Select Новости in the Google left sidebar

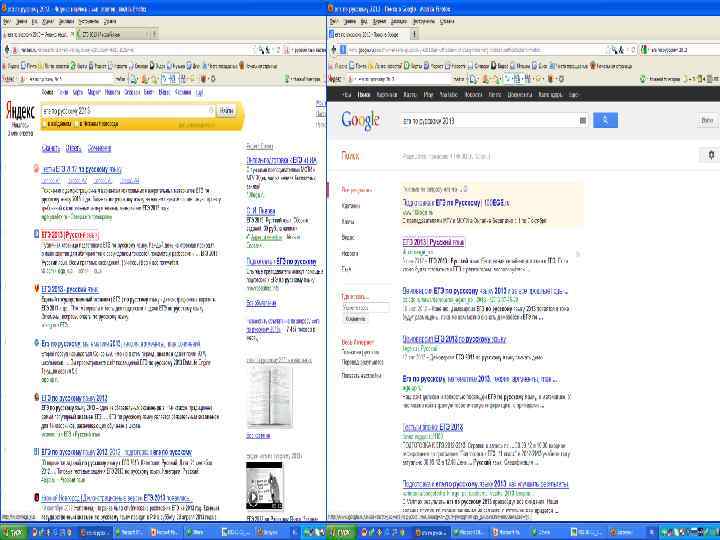pos(350,253)
